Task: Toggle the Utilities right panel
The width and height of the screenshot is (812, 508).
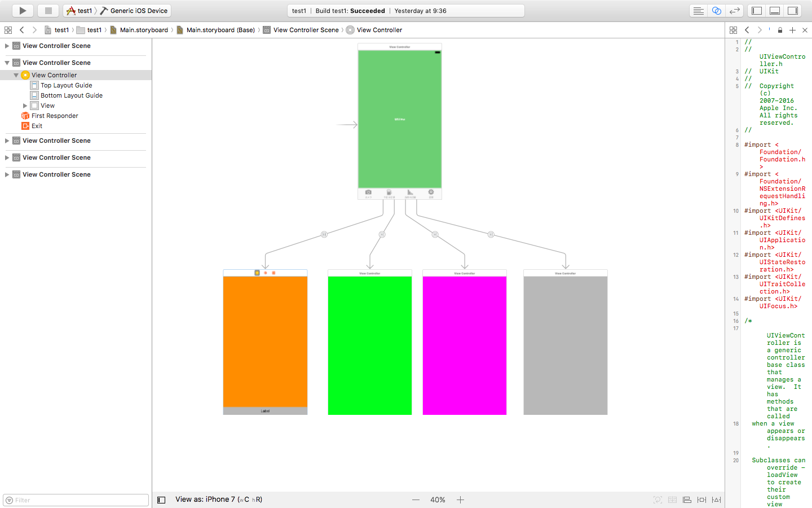Action: 793,11
